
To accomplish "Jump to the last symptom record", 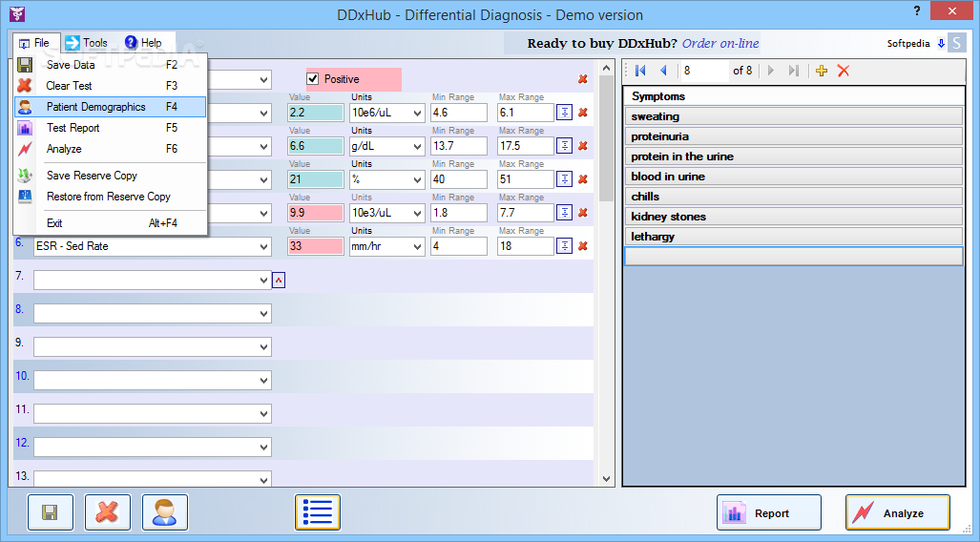I will click(794, 71).
